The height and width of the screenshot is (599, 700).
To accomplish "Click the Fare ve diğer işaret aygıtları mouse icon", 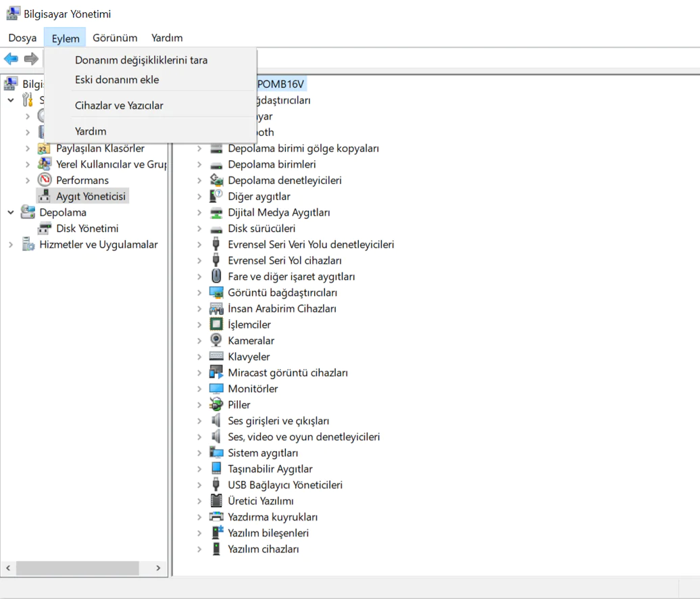I will pos(216,277).
